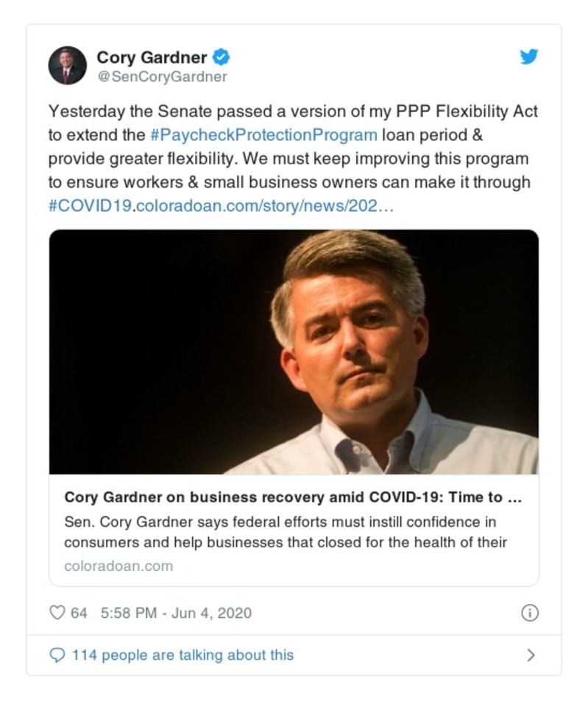The height and width of the screenshot is (704, 588).
Task: Open the profile avatar picture
Action: coord(67,65)
